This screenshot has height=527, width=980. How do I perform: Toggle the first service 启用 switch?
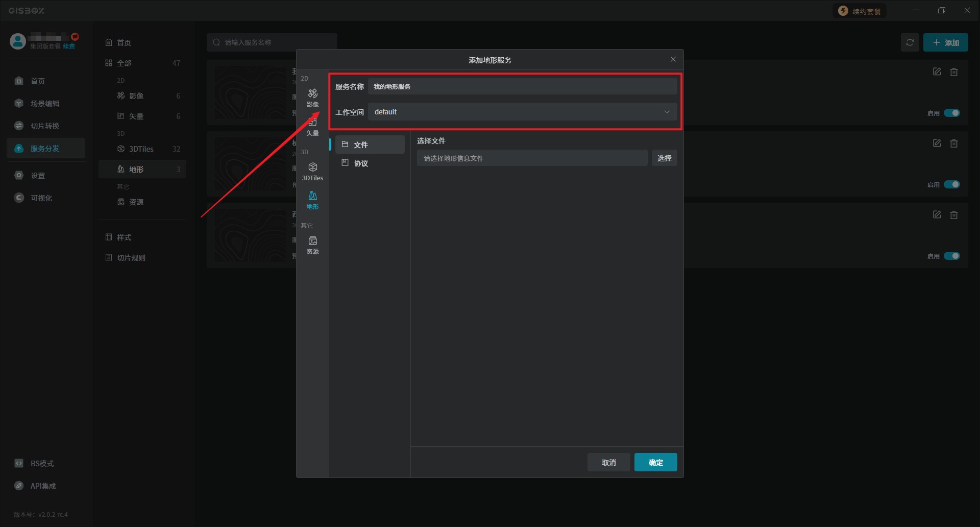tap(951, 113)
